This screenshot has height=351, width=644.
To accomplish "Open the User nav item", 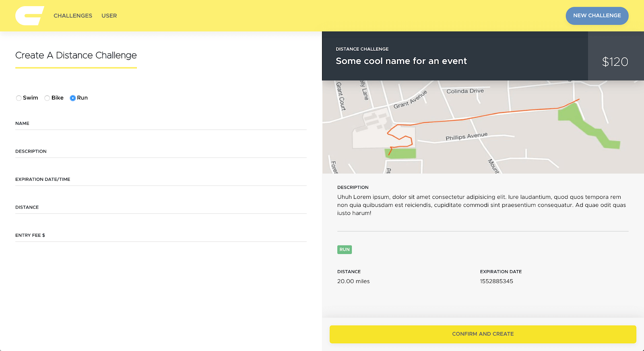I will (x=109, y=16).
